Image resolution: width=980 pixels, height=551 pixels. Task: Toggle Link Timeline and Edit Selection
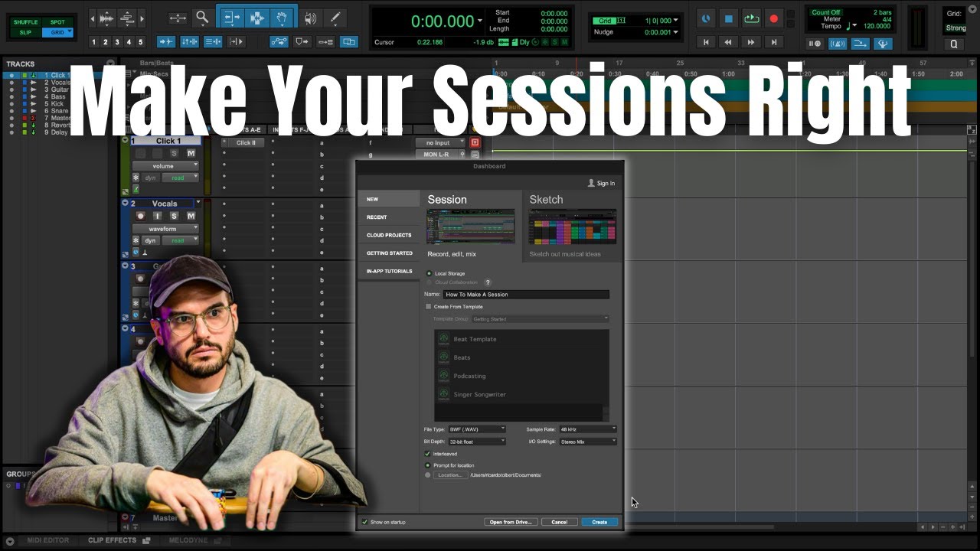[x=190, y=41]
